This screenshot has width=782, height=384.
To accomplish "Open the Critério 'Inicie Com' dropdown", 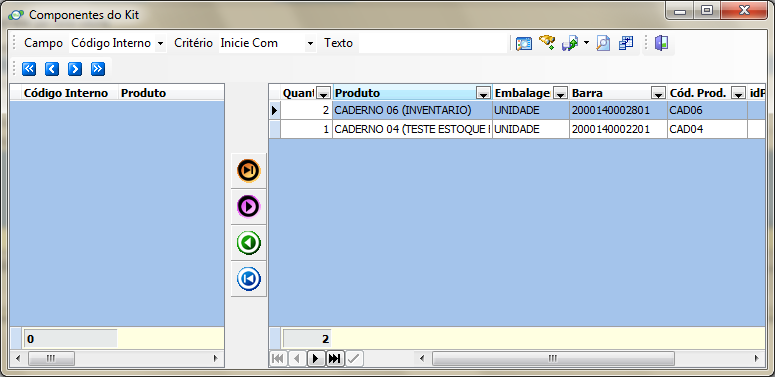I will [x=310, y=43].
